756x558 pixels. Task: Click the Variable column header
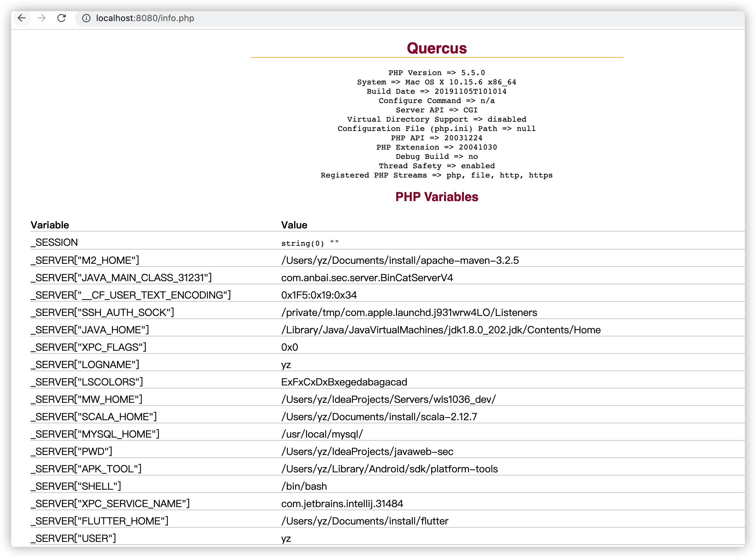(50, 225)
